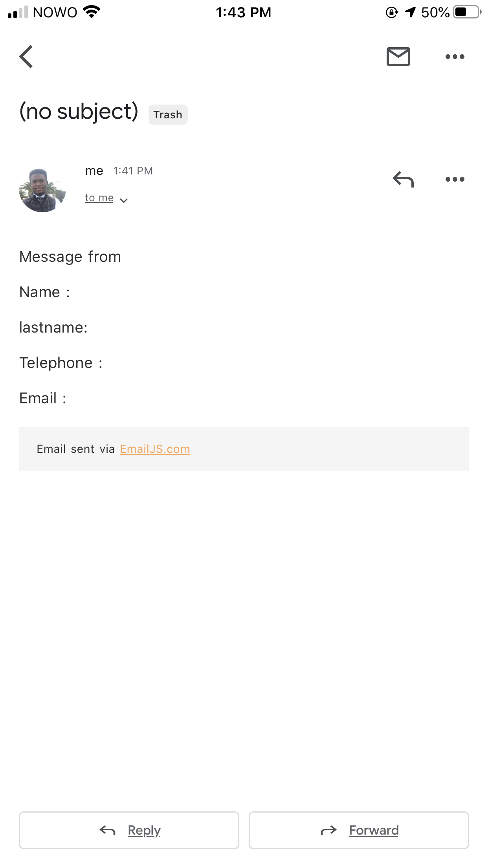The image size is (488, 868).
Task: Select the Trash label chip
Action: coord(168,114)
